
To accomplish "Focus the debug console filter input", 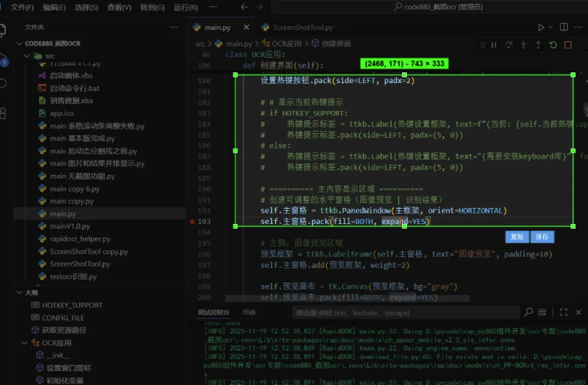I will 406,313.
